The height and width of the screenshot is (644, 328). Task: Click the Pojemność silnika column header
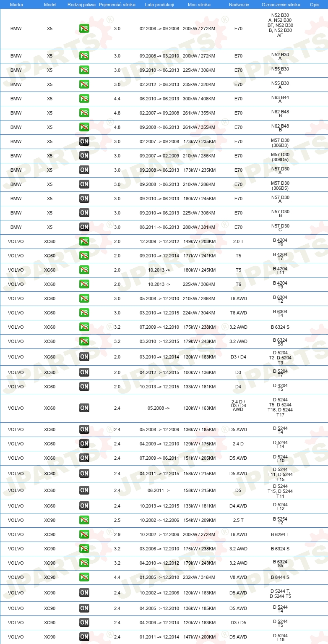click(x=117, y=5)
